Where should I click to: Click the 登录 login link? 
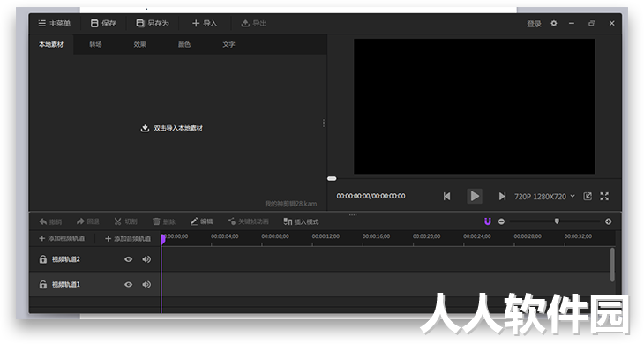point(534,24)
